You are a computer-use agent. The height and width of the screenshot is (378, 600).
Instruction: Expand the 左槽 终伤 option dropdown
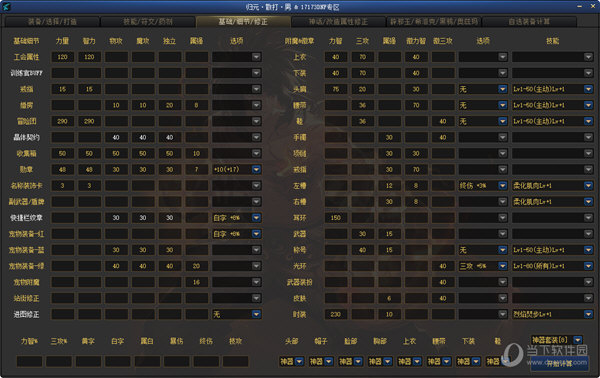tap(503, 186)
